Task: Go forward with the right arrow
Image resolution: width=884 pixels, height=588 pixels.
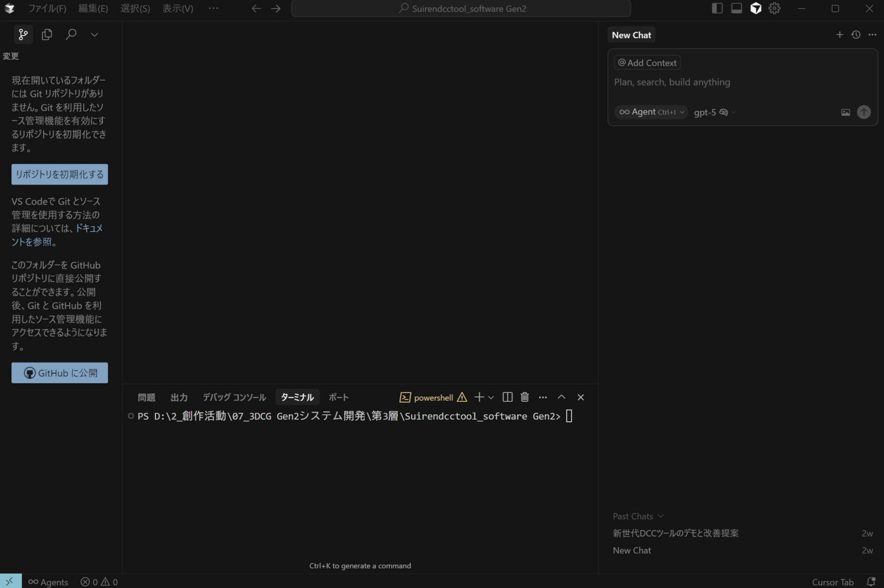Action: [x=276, y=9]
